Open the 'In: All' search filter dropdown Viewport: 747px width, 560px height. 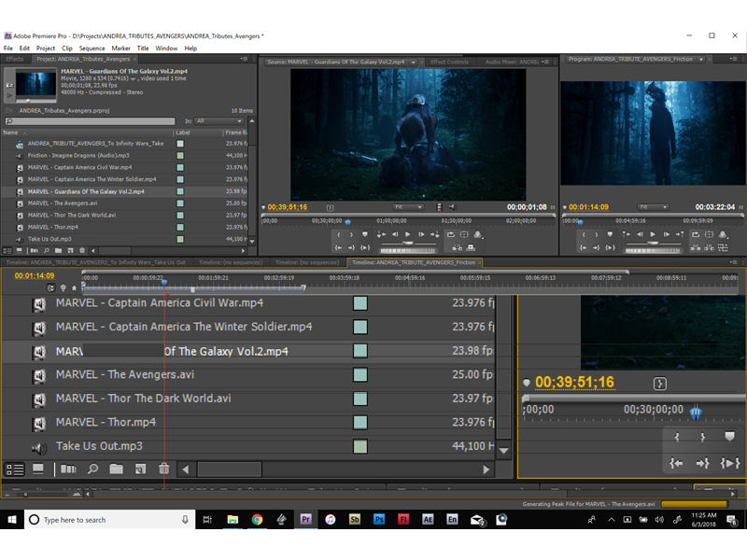click(x=219, y=121)
